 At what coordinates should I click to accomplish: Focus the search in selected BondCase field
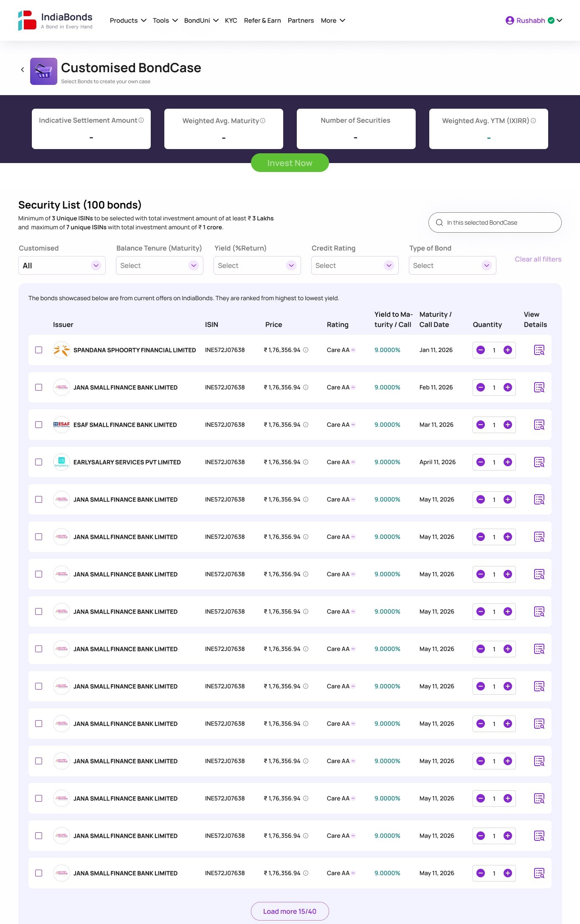pyautogui.click(x=495, y=223)
